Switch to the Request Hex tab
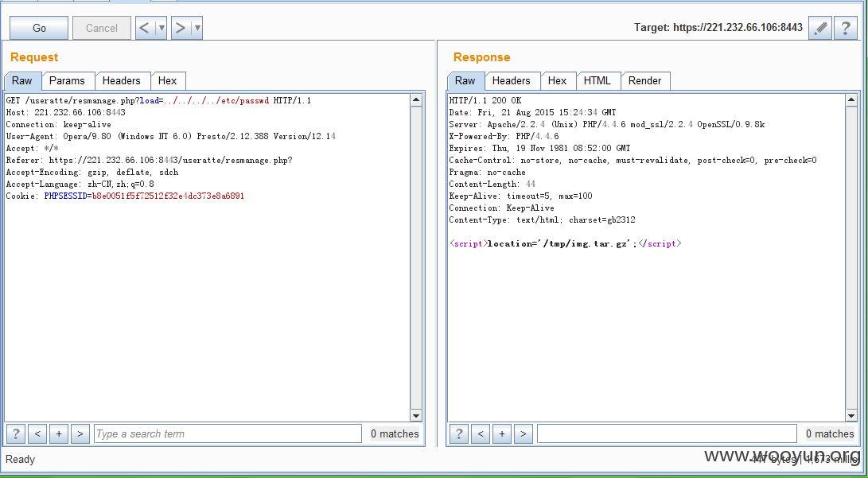The width and height of the screenshot is (868, 478). tap(167, 81)
